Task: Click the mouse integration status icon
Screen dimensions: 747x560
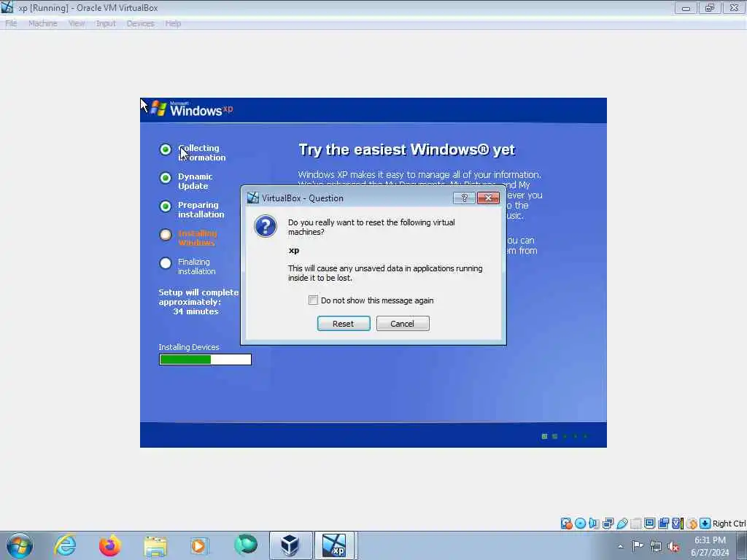Action: pyautogui.click(x=692, y=524)
